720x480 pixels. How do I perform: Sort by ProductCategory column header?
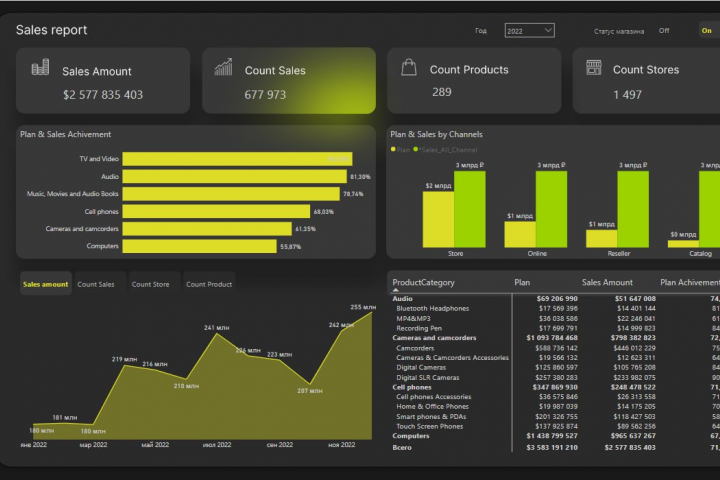coord(423,282)
